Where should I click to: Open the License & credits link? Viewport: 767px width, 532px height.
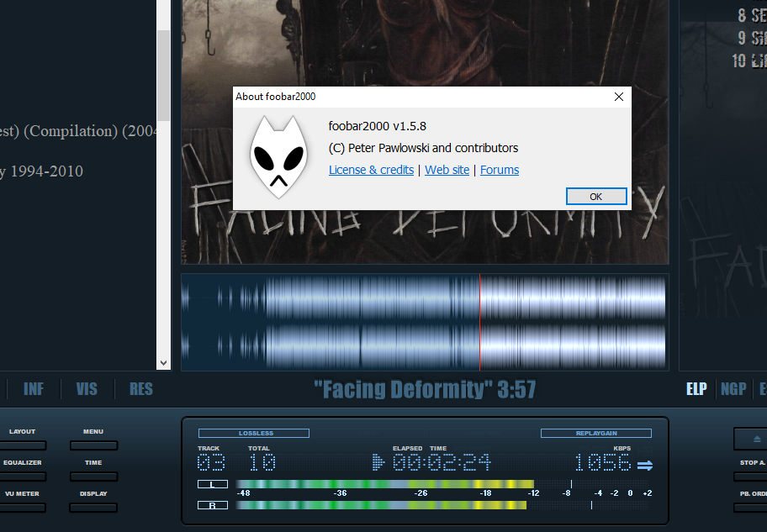(x=371, y=170)
